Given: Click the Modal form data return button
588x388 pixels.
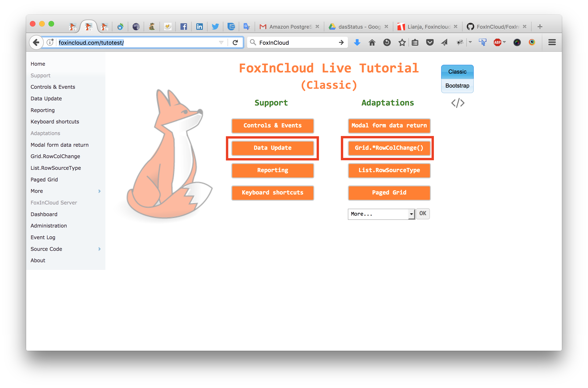Looking at the screenshot, I should [389, 126].
